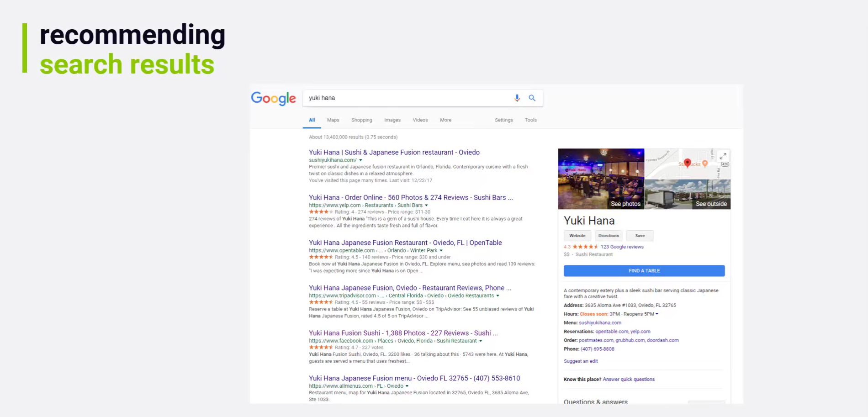This screenshot has height=417, width=868.
Task: Click the Directions button
Action: point(608,236)
